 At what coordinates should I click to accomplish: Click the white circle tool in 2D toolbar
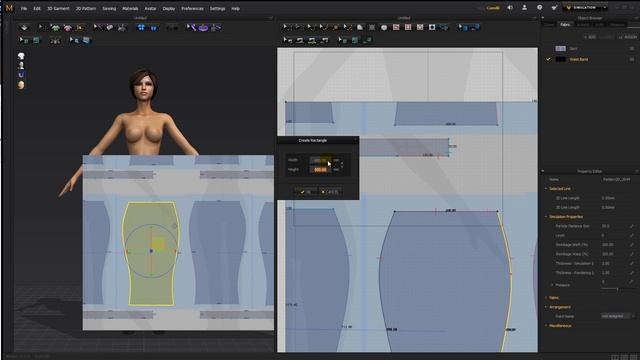[384, 28]
